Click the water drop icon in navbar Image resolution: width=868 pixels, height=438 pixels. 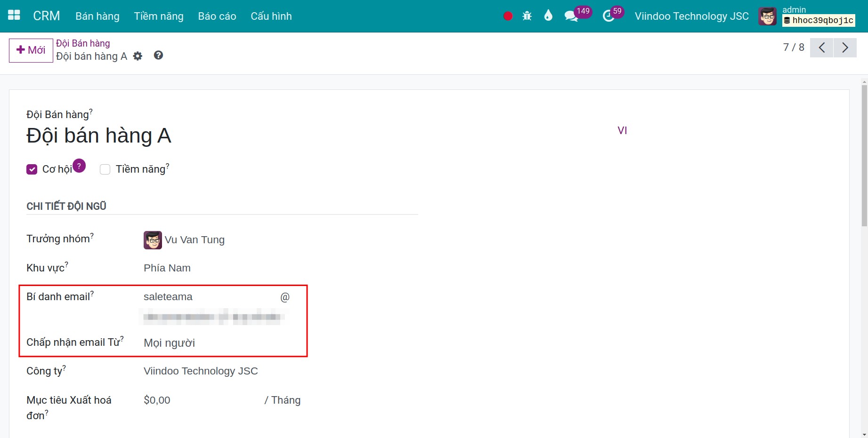pyautogui.click(x=548, y=16)
